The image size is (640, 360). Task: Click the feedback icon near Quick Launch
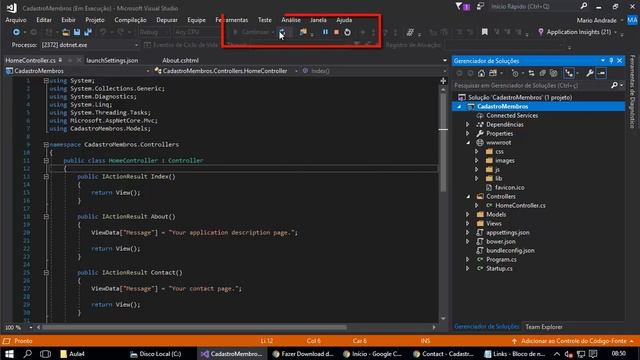click(x=480, y=7)
